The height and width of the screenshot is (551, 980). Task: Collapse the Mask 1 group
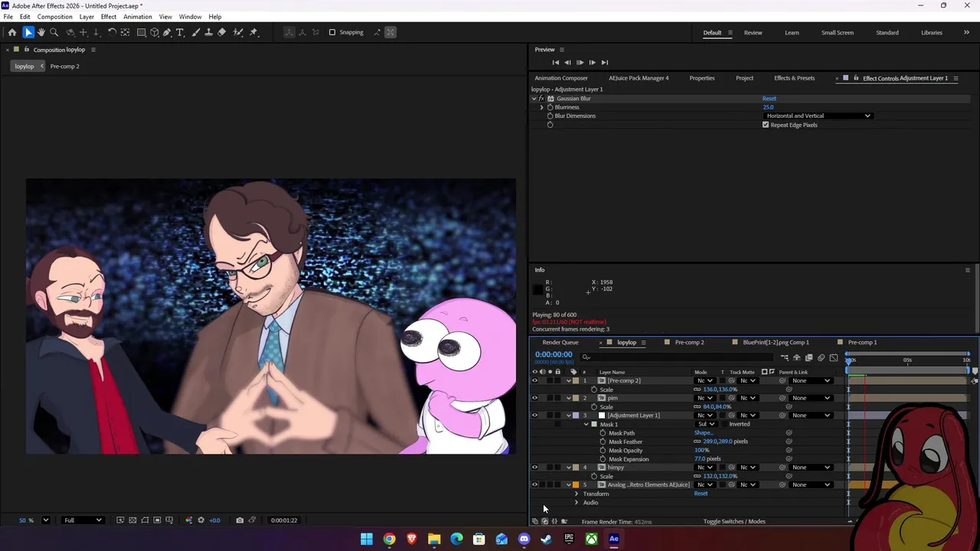coord(586,424)
